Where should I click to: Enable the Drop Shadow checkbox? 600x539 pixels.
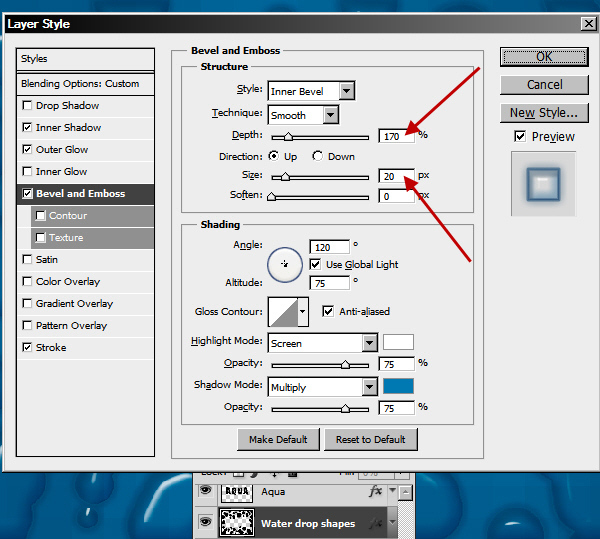pyautogui.click(x=26, y=106)
